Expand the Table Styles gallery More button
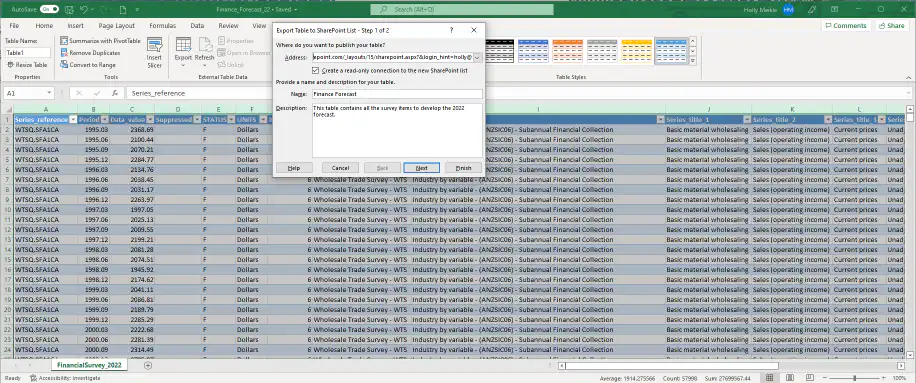The image size is (916, 383). (693, 61)
